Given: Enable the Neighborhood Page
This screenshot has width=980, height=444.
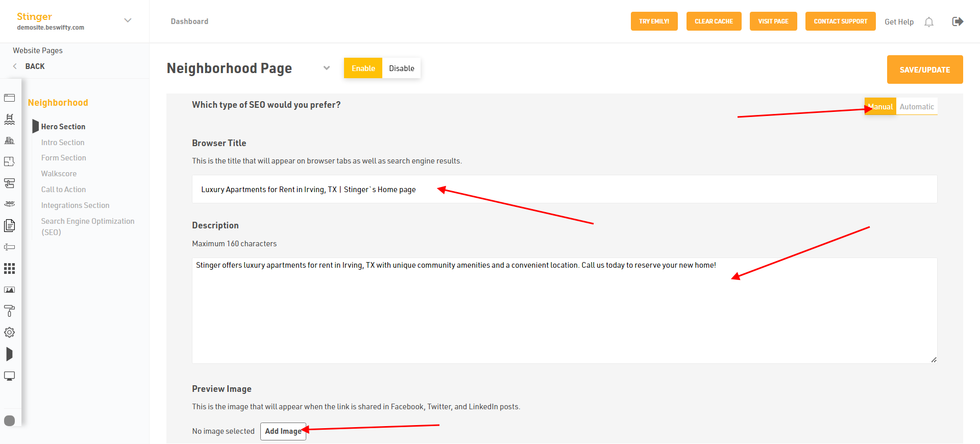Looking at the screenshot, I should 363,68.
